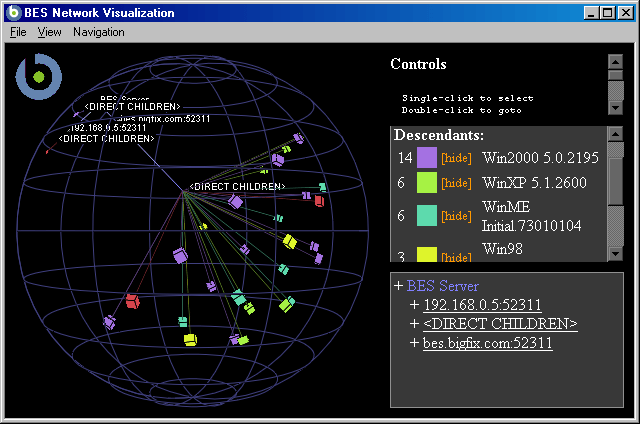This screenshot has height=424, width=640.
Task: Click the BigFix logo in the viewport
Action: click(x=39, y=77)
